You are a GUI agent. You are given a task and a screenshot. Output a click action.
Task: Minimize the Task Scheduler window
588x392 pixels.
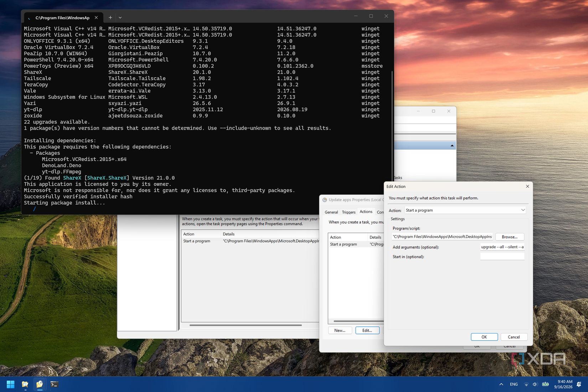(418, 111)
